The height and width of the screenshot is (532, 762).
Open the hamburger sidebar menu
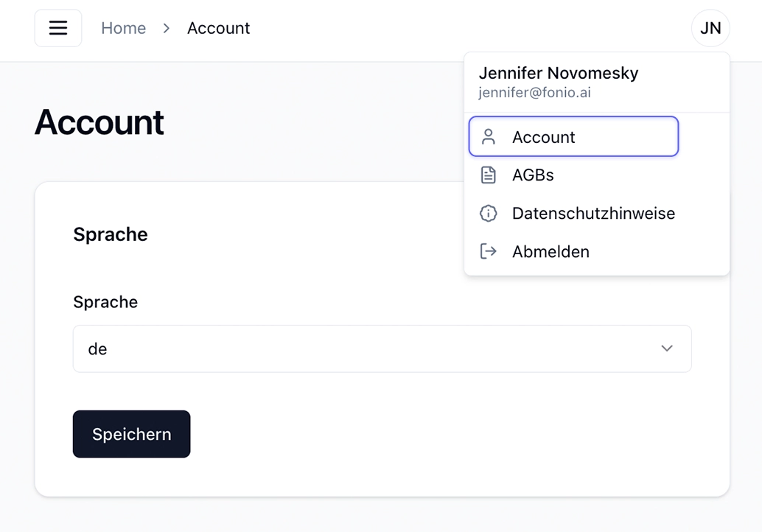[x=57, y=28]
